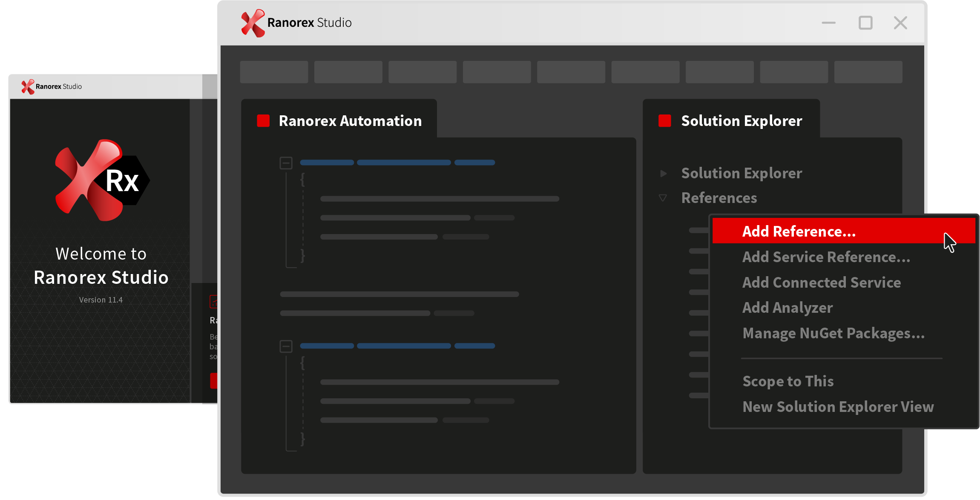Select the References tree item label
The image size is (980, 500).
click(x=719, y=198)
